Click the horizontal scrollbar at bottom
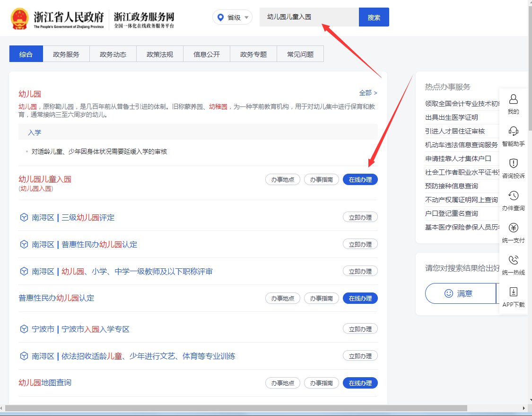 (236, 408)
